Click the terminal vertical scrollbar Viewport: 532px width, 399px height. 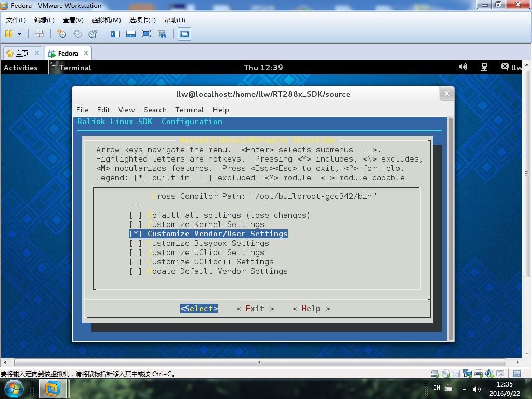(450, 229)
